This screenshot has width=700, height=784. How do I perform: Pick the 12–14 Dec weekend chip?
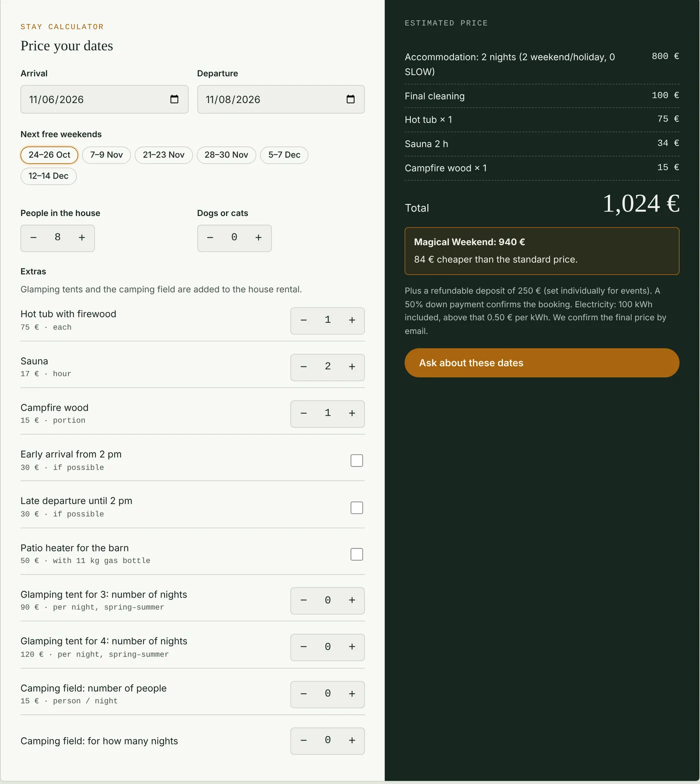(x=48, y=176)
